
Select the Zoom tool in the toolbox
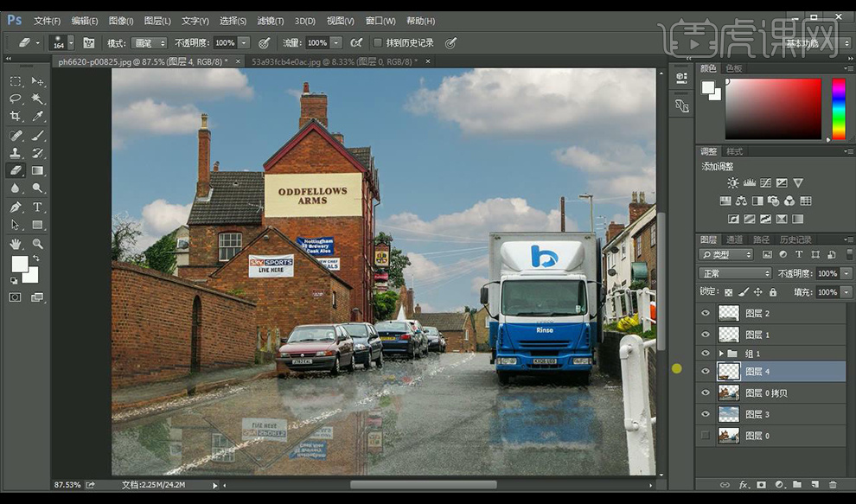[x=37, y=244]
